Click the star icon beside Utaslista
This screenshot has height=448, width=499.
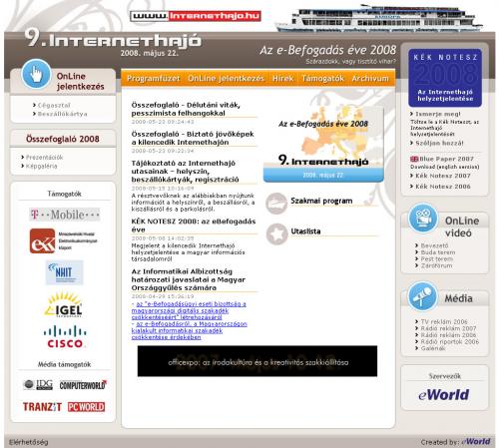click(276, 233)
